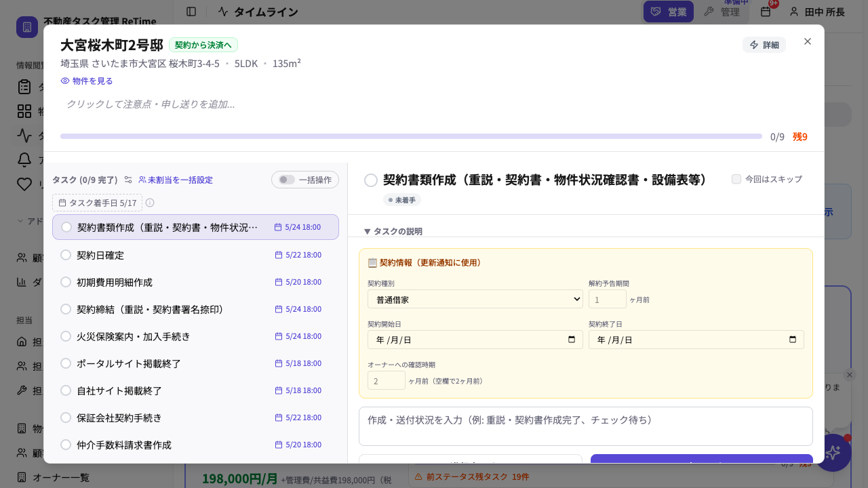The width and height of the screenshot is (868, 488).
Task: Select the 初期費用明細作成 task row
Action: [x=195, y=282]
